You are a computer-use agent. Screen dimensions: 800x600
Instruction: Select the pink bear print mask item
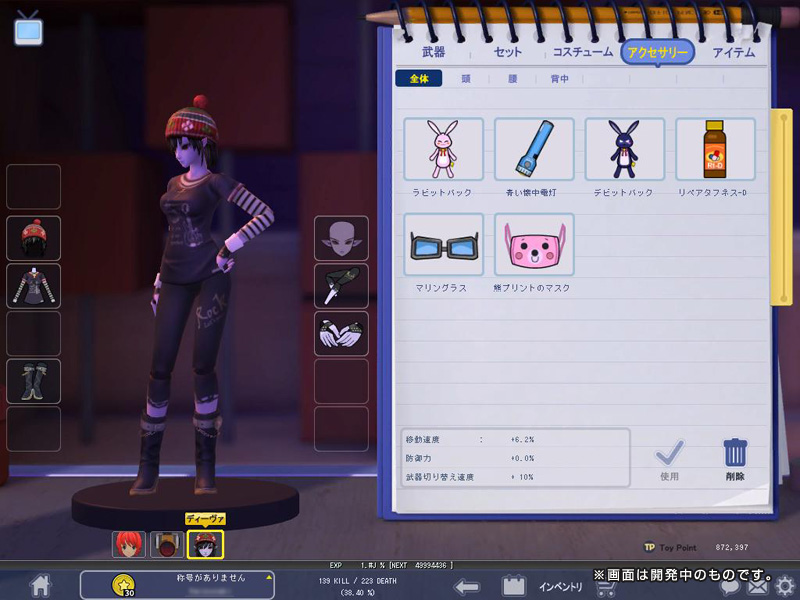[x=534, y=245]
